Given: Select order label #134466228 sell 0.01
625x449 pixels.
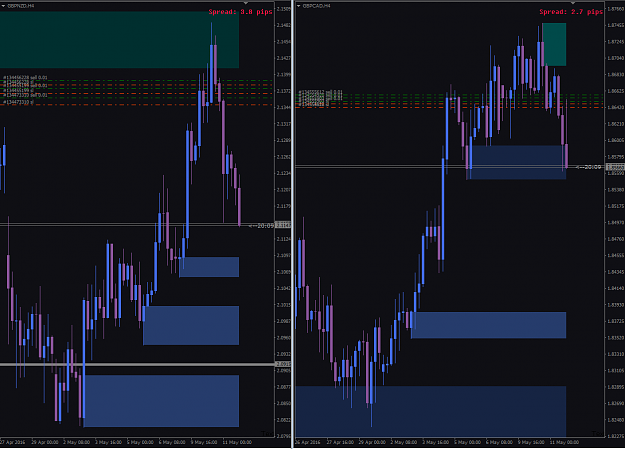Looking at the screenshot, I should [x=25, y=78].
